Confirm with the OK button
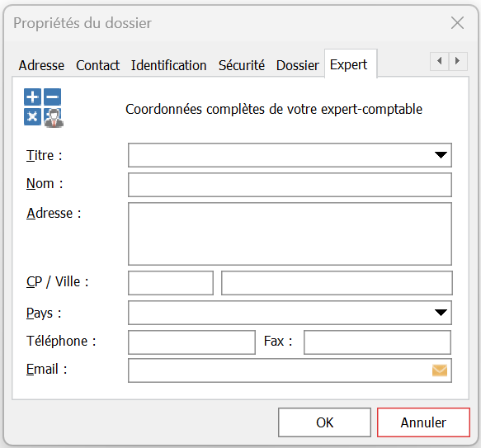481x448 pixels. [x=324, y=422]
